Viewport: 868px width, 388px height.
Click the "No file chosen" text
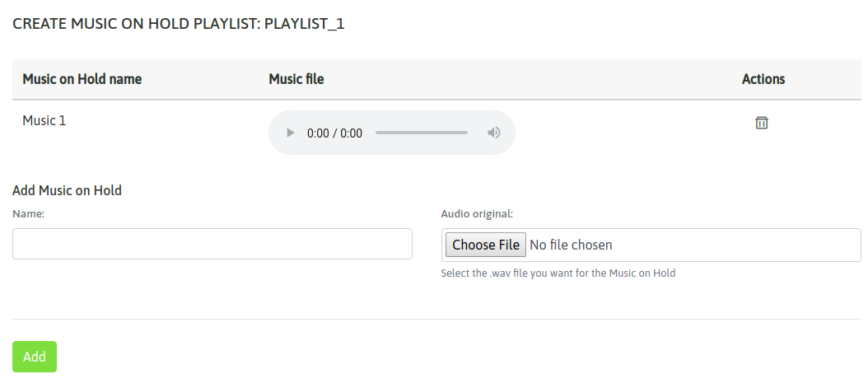click(x=571, y=245)
